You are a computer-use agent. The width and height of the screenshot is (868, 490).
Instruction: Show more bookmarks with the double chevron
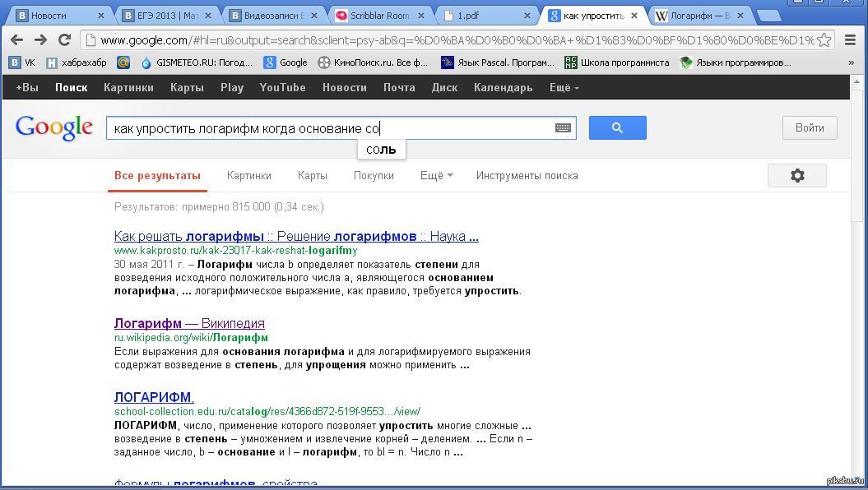[852, 62]
